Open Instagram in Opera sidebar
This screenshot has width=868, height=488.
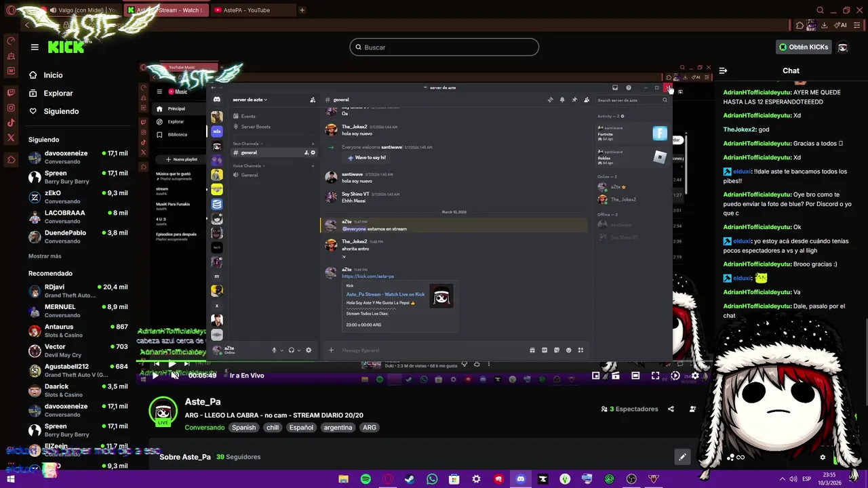click(x=11, y=108)
